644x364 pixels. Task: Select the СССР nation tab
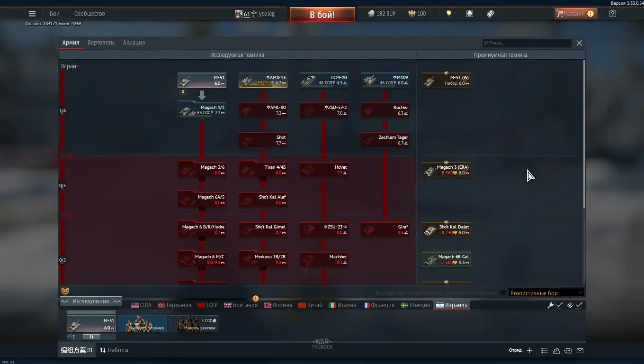(x=207, y=305)
